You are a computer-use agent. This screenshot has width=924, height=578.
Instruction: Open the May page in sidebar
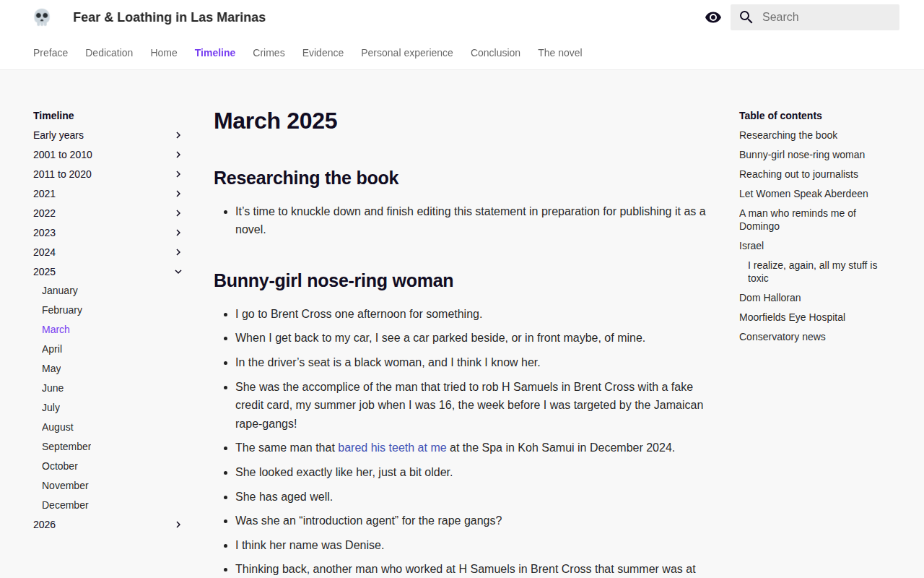(51, 368)
